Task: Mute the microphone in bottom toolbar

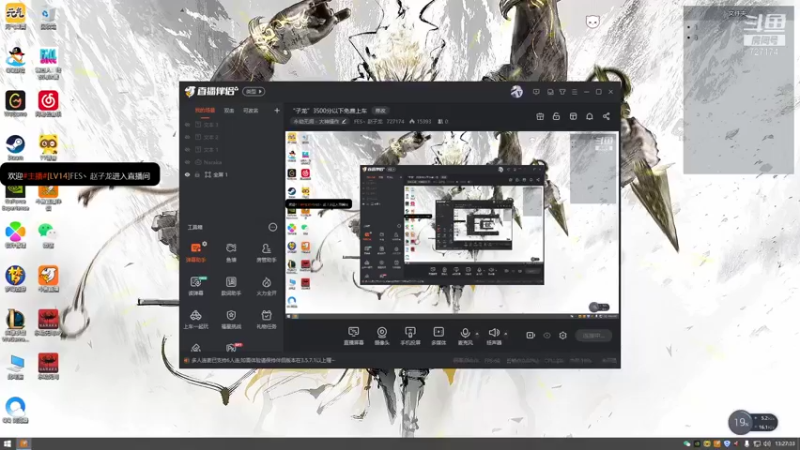Action: click(465, 336)
